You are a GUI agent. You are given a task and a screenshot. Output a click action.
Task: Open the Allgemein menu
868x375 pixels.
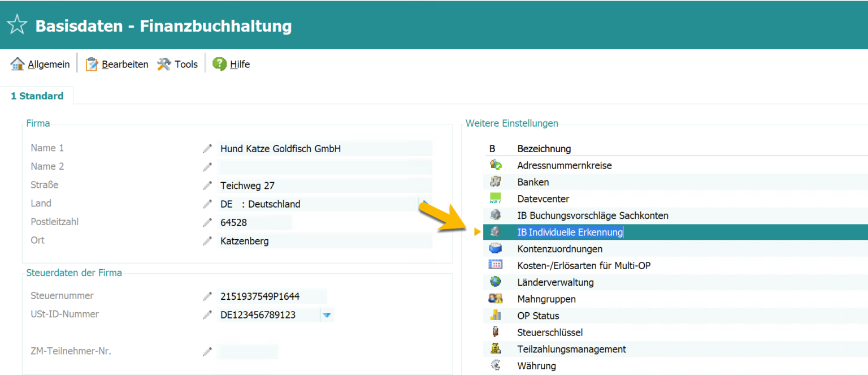tap(41, 64)
